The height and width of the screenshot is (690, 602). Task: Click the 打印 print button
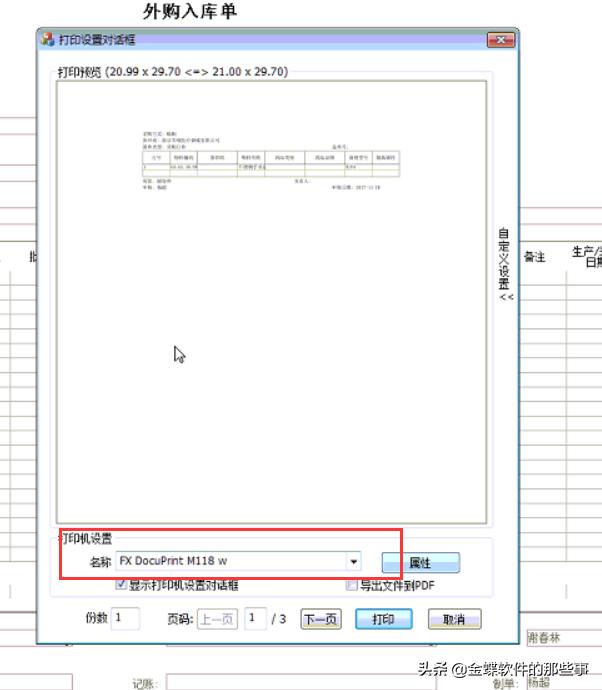(x=384, y=619)
